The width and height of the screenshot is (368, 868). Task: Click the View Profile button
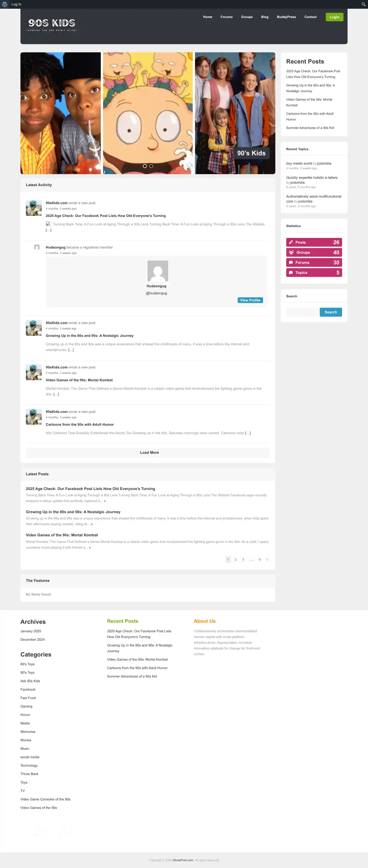point(250,300)
